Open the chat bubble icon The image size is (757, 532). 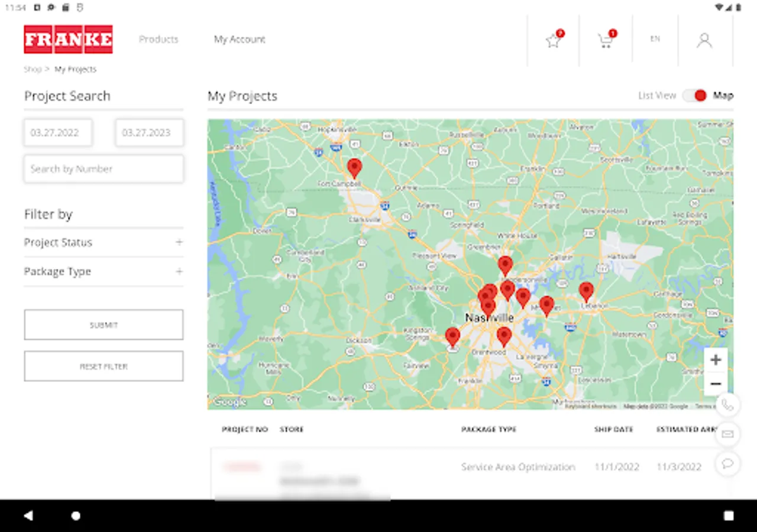[727, 464]
